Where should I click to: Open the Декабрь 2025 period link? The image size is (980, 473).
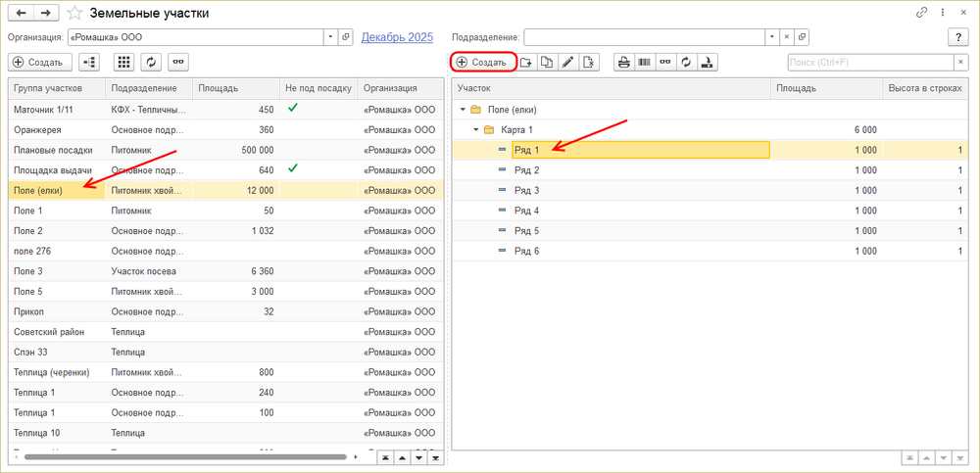click(397, 37)
